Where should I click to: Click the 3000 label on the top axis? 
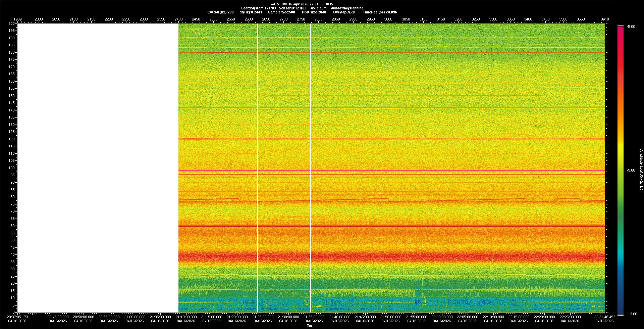pos(388,19)
